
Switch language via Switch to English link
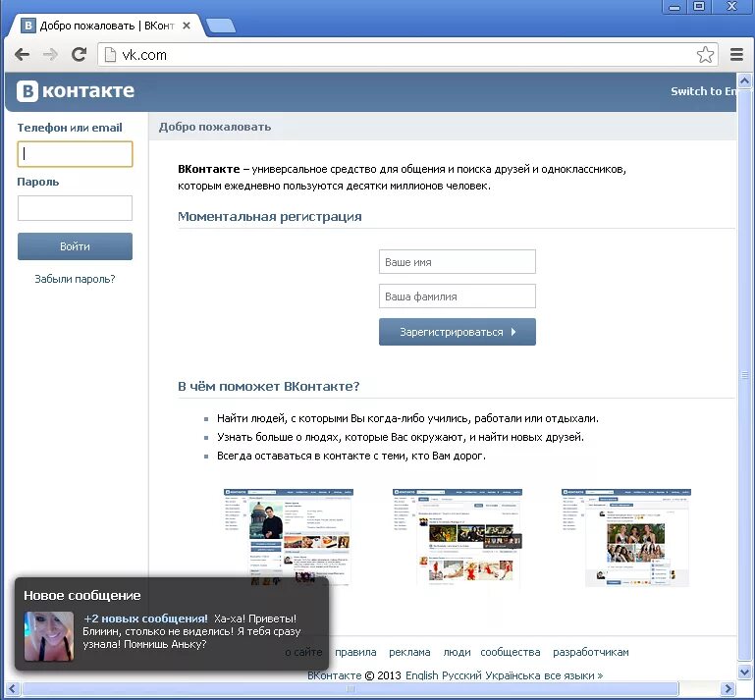pos(704,91)
